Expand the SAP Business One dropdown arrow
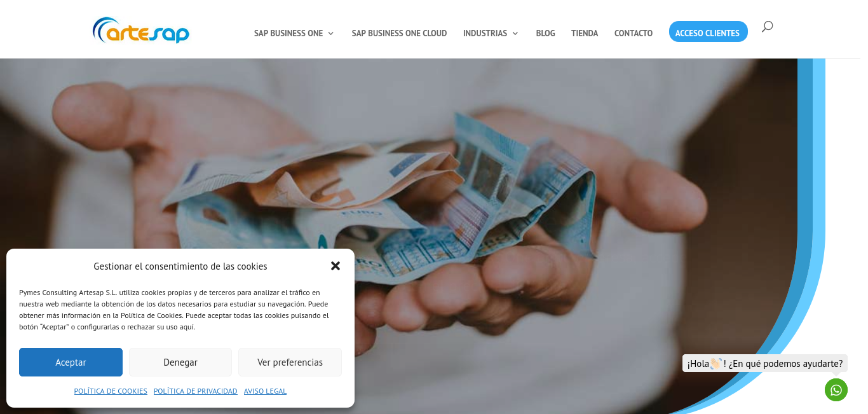This screenshot has width=868, height=414. 330,33
